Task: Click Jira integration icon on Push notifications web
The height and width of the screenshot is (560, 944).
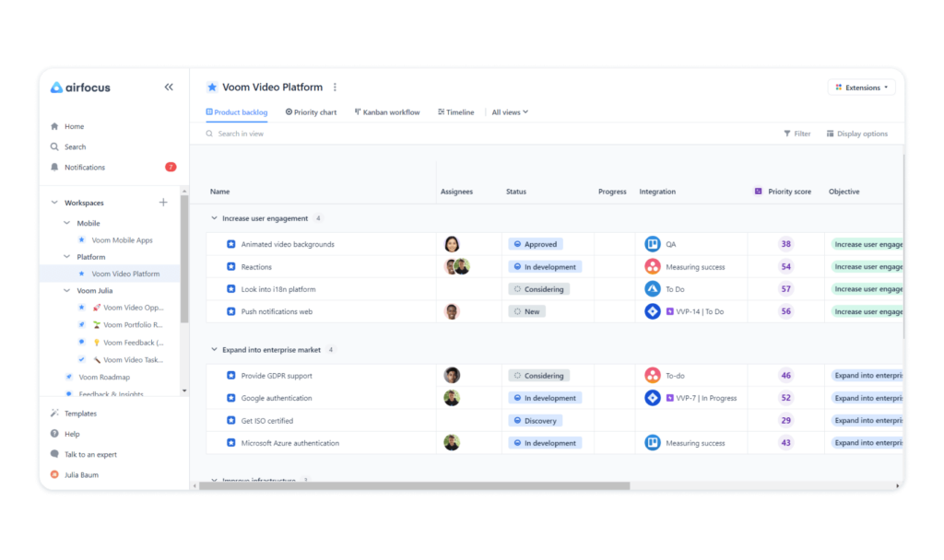Action: [652, 311]
